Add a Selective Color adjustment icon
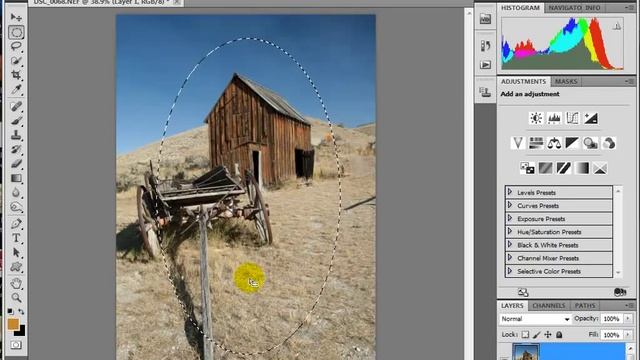This screenshot has width=640, height=360. click(600, 168)
